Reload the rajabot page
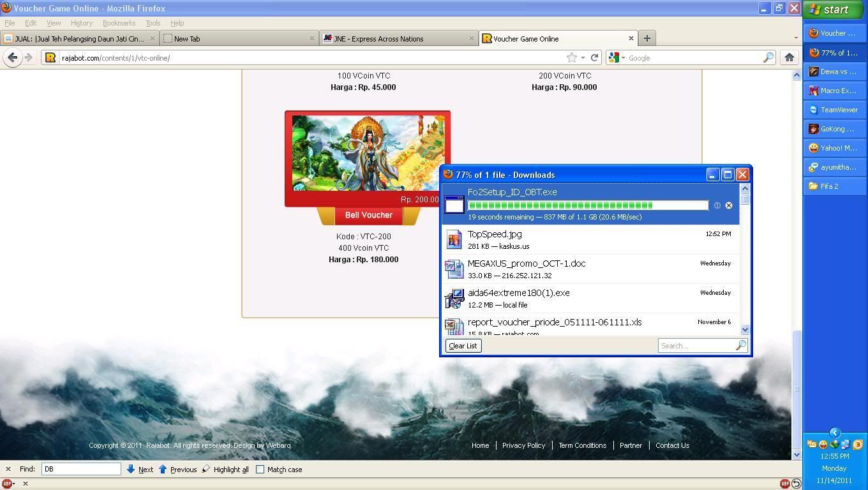This screenshot has height=490, width=868. click(x=594, y=57)
